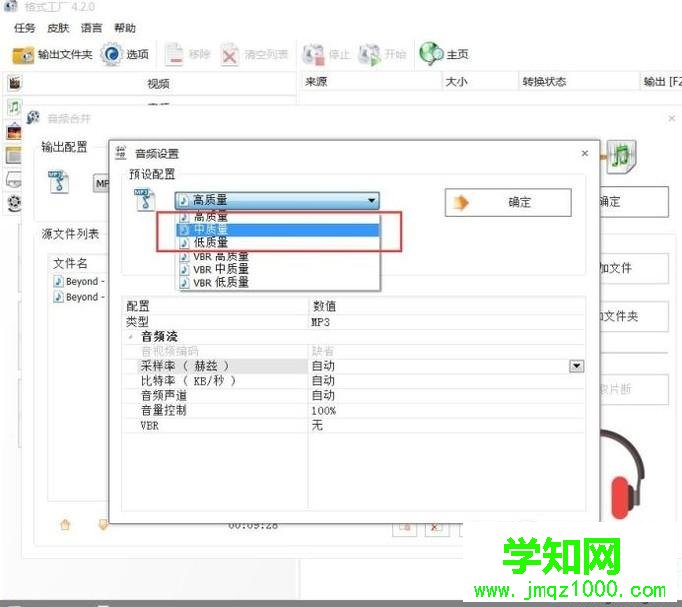Select the 采样率（赫兹）row
The width and height of the screenshot is (682, 607).
tap(353, 366)
